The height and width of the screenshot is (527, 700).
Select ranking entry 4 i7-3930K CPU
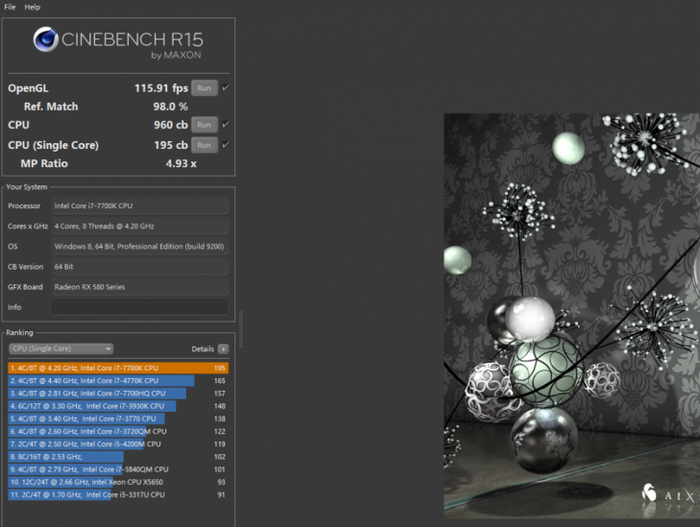pos(118,406)
